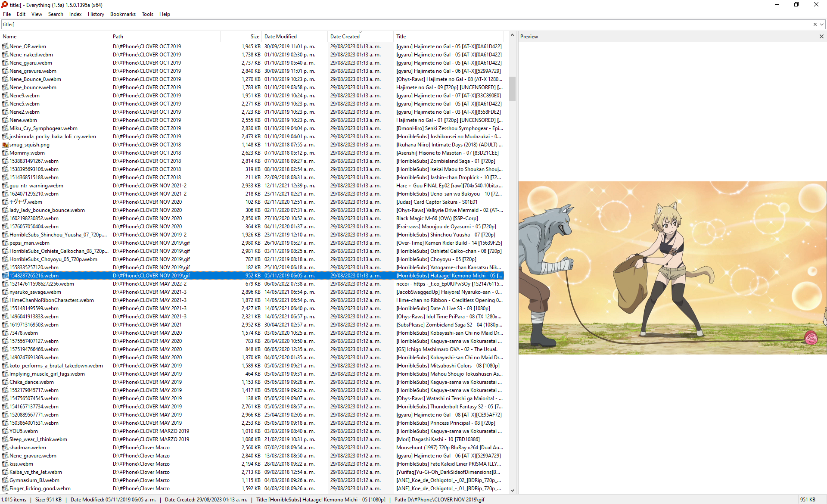This screenshot has height=504, width=827.
Task: Click file icon of Gymnasium_BJ.webm
Action: click(x=5, y=480)
